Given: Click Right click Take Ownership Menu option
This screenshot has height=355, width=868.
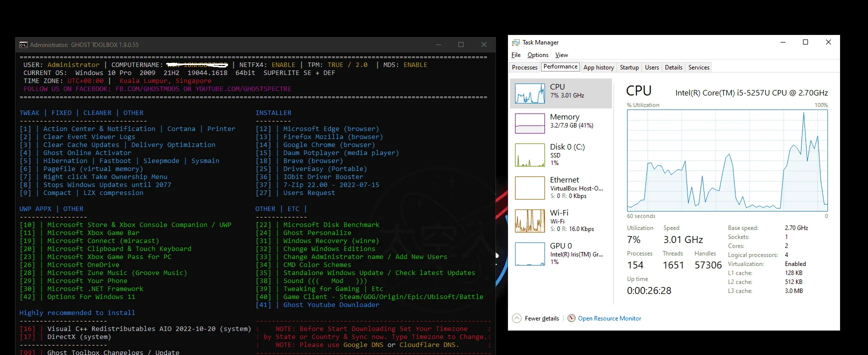Looking at the screenshot, I should click(x=93, y=176).
